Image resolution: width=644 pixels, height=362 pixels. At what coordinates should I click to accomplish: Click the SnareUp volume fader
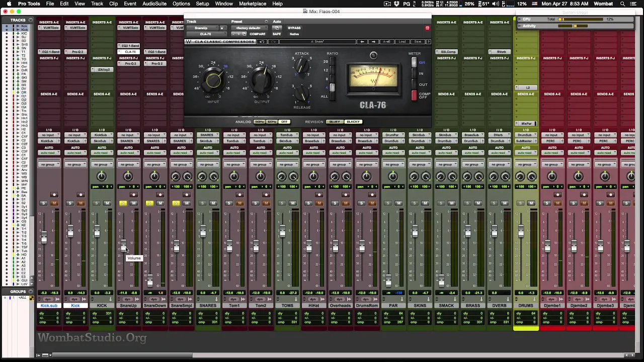(x=123, y=245)
